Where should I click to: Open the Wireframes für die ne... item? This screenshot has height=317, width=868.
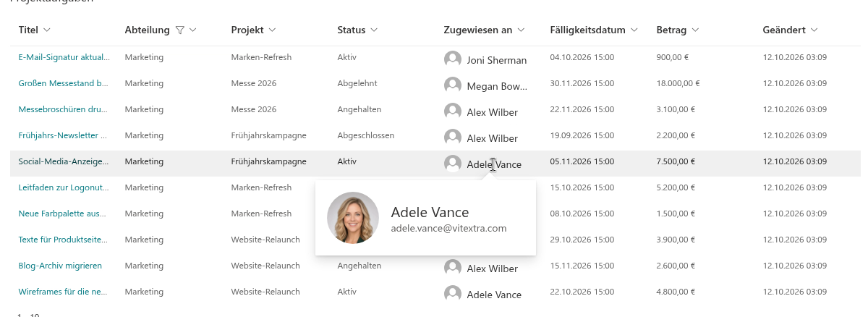tap(64, 292)
